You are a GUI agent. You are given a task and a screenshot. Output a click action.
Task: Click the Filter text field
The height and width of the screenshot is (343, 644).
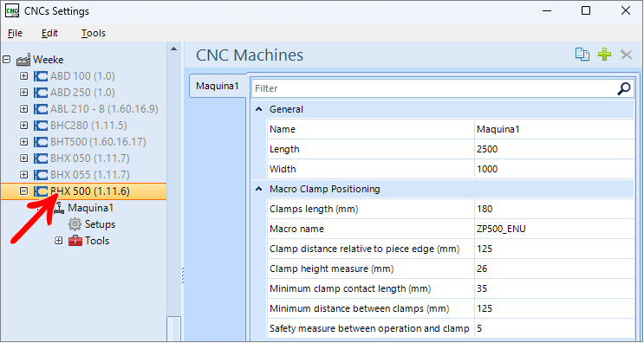[434, 88]
